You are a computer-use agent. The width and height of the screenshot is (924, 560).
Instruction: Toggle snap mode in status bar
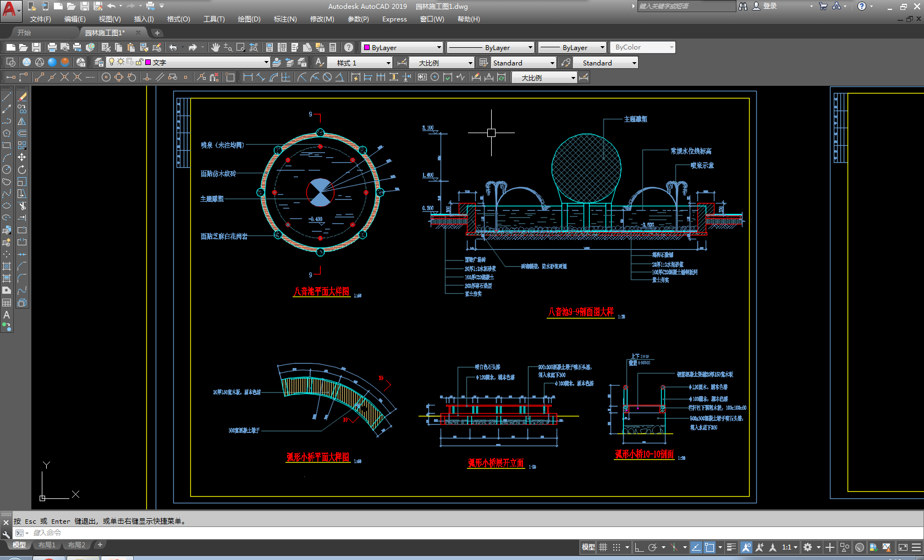[x=617, y=547]
